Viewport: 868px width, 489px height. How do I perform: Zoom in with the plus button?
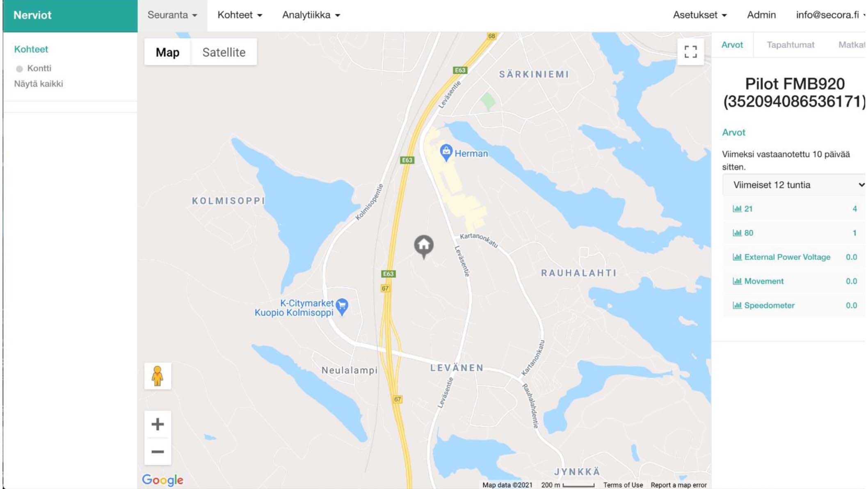(x=158, y=424)
